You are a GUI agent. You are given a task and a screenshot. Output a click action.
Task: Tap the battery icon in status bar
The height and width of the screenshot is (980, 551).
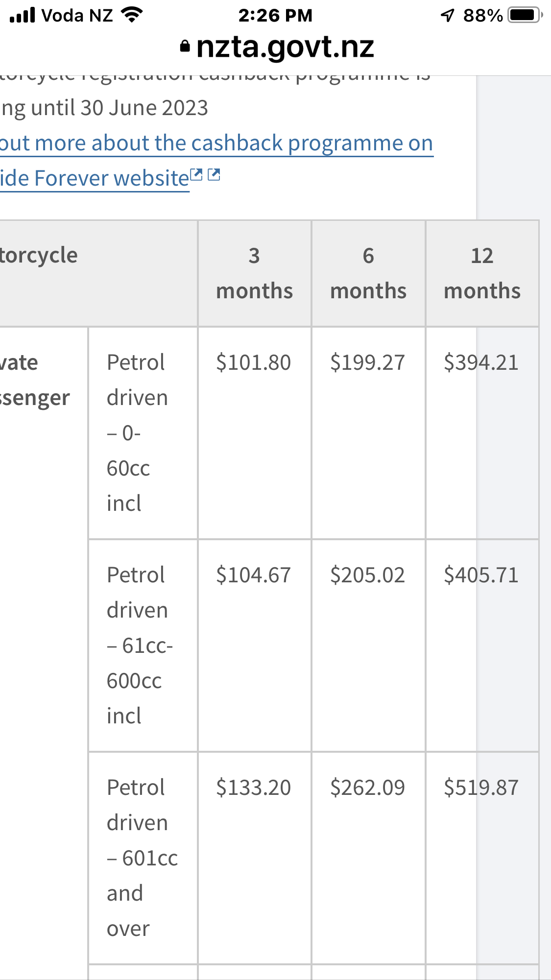(x=525, y=15)
